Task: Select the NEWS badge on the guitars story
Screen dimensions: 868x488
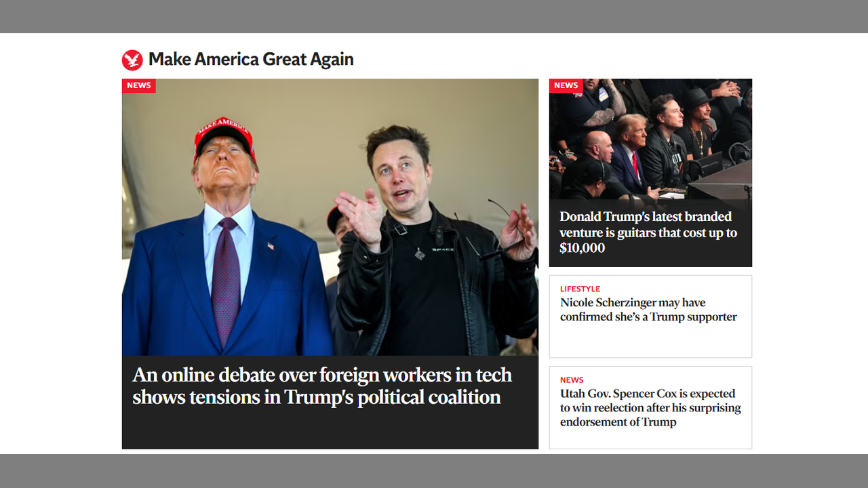Action: click(x=566, y=85)
